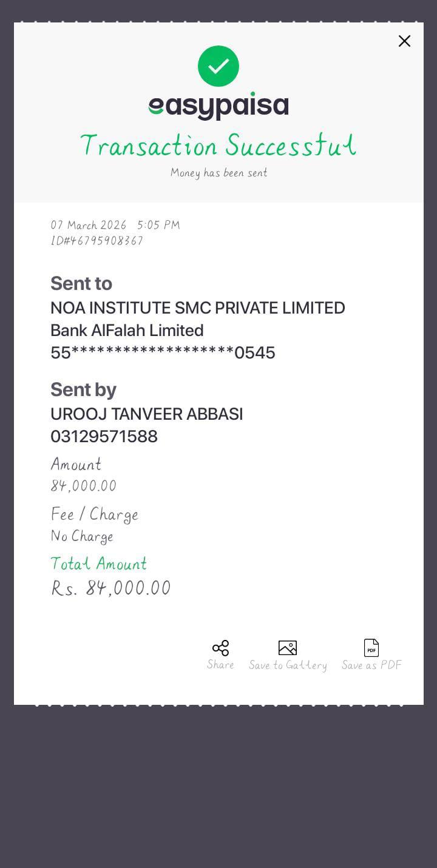The height and width of the screenshot is (868, 437).
Task: Close the transaction receipt with the X
Action: click(404, 41)
